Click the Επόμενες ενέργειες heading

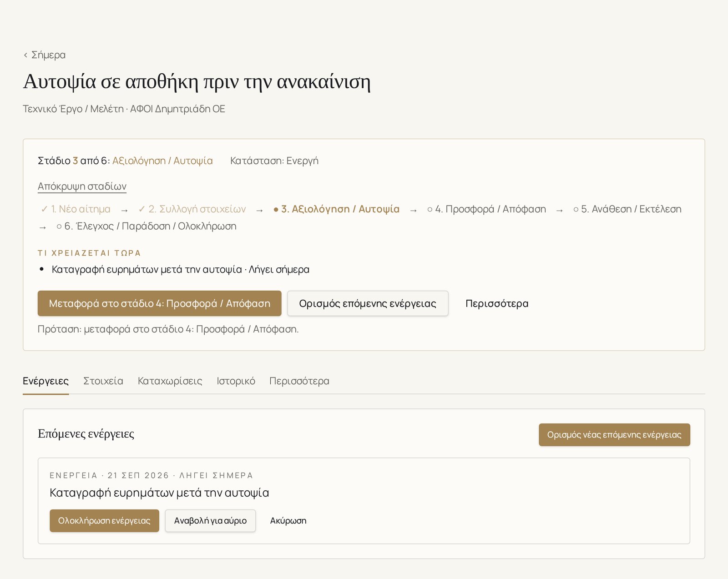86,434
